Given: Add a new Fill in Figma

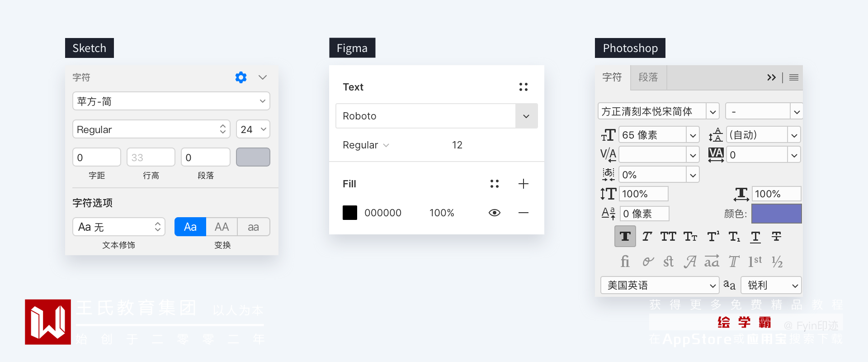Looking at the screenshot, I should click(524, 184).
